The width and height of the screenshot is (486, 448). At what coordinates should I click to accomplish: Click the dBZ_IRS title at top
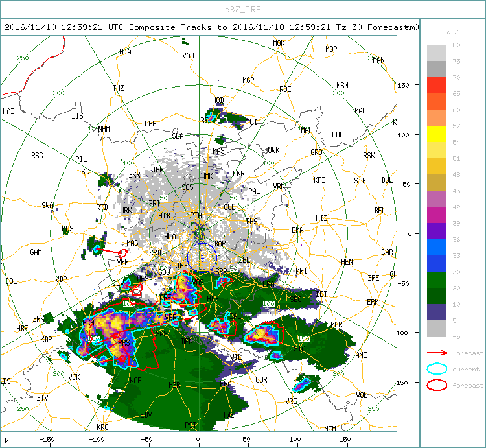243,10
